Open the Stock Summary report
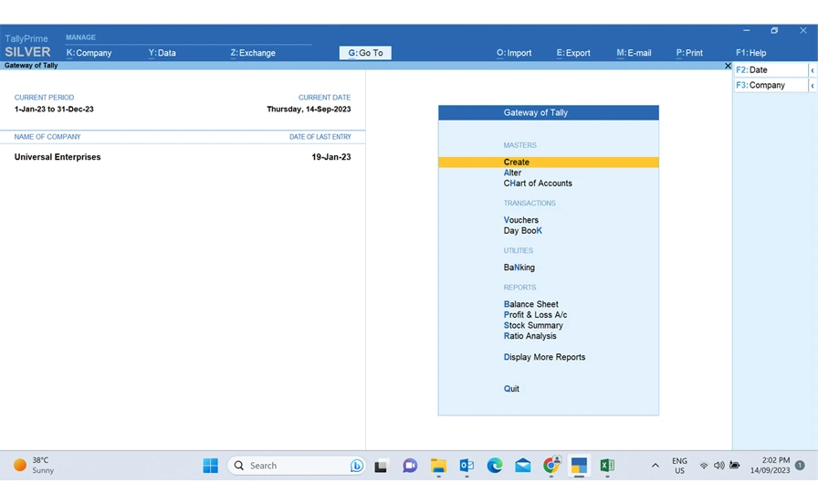Viewport: 818px width, 504px height. tap(533, 325)
